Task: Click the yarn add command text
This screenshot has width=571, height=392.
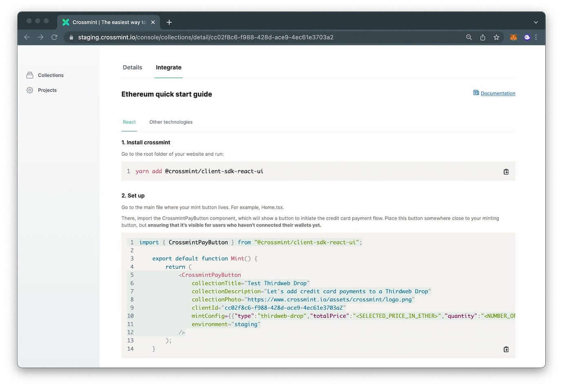Action: click(199, 172)
